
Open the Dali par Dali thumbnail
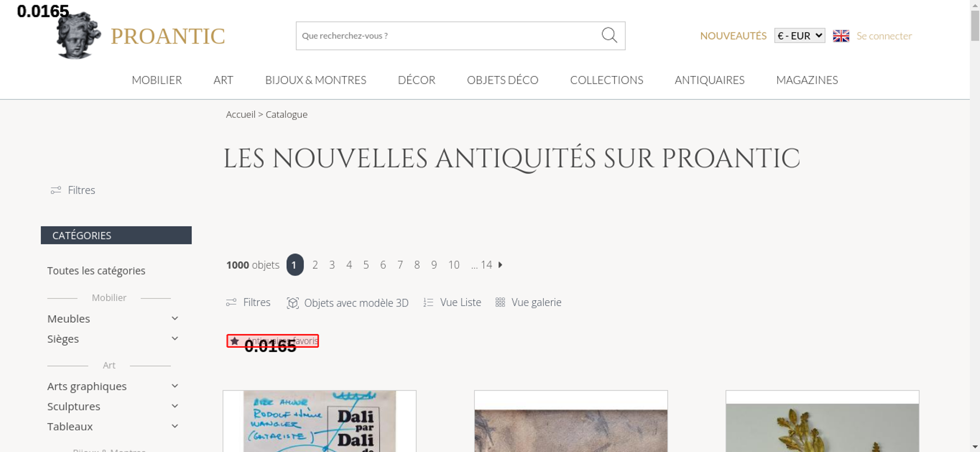(x=319, y=421)
